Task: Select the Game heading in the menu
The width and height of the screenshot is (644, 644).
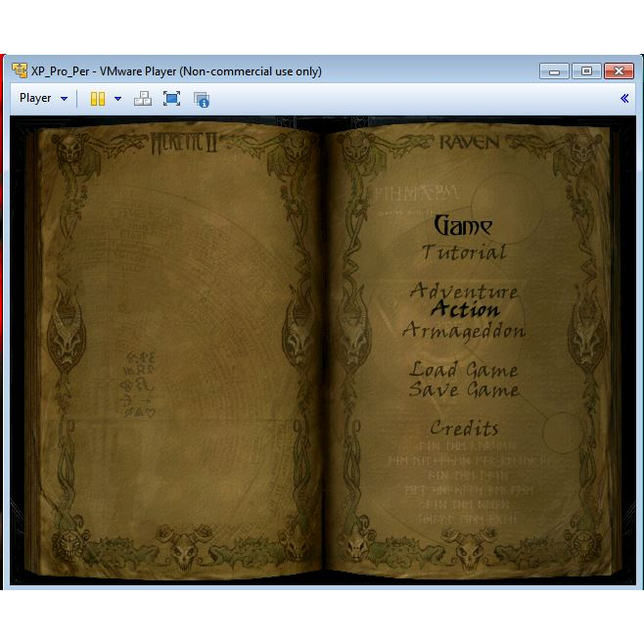Action: 463,226
